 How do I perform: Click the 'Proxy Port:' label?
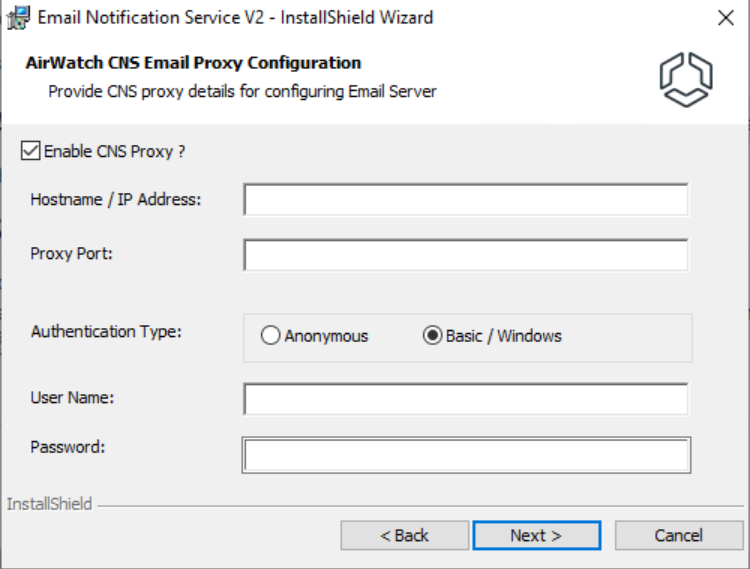(71, 253)
